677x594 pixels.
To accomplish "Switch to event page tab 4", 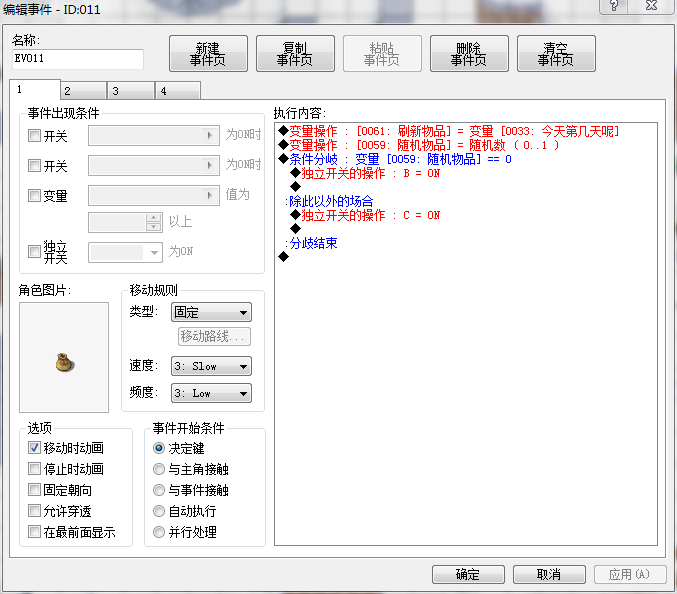I will [x=178, y=91].
